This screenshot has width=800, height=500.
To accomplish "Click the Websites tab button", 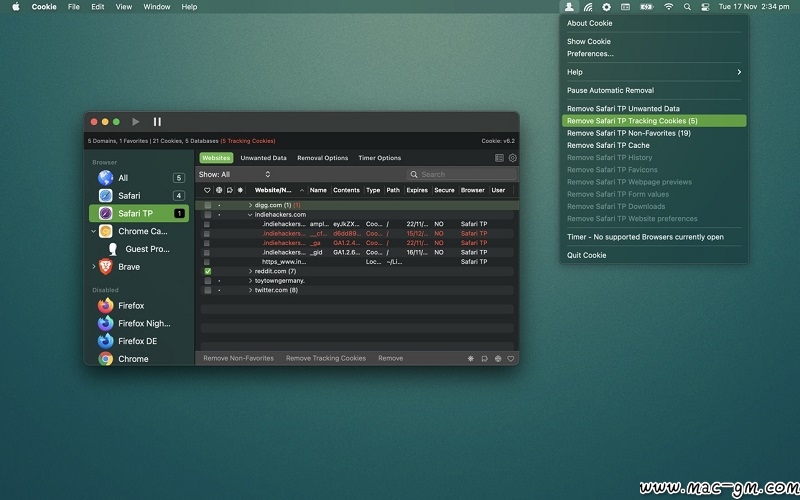I will click(216, 158).
